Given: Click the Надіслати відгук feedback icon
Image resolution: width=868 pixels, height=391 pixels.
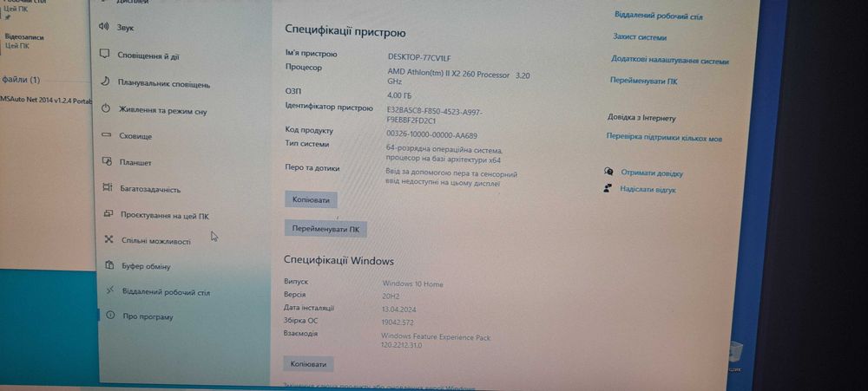Looking at the screenshot, I should tap(608, 189).
